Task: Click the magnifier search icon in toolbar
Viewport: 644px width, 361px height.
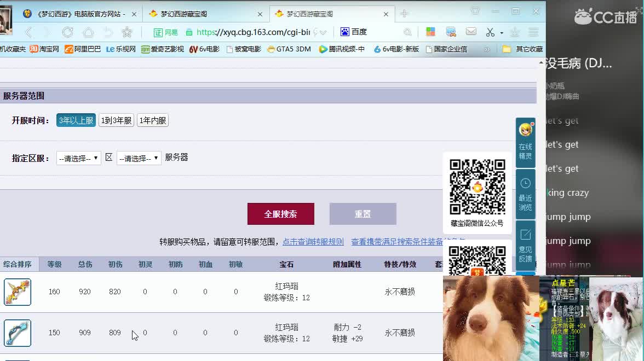Action: pos(407,32)
